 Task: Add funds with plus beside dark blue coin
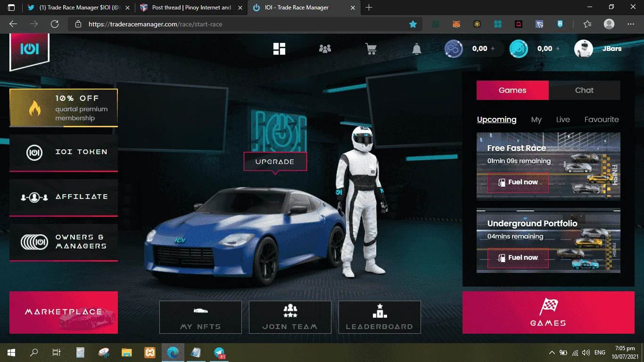(493, 49)
